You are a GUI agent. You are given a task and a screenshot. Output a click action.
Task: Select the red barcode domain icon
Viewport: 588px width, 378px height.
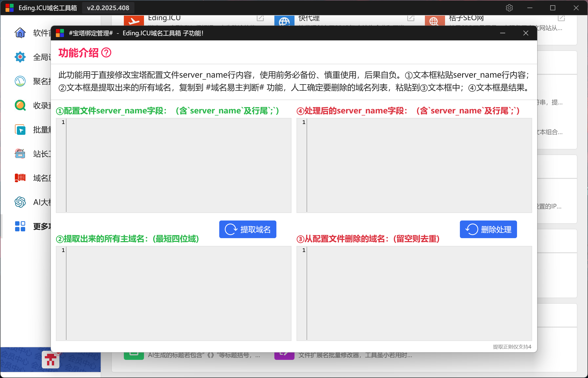click(x=20, y=178)
